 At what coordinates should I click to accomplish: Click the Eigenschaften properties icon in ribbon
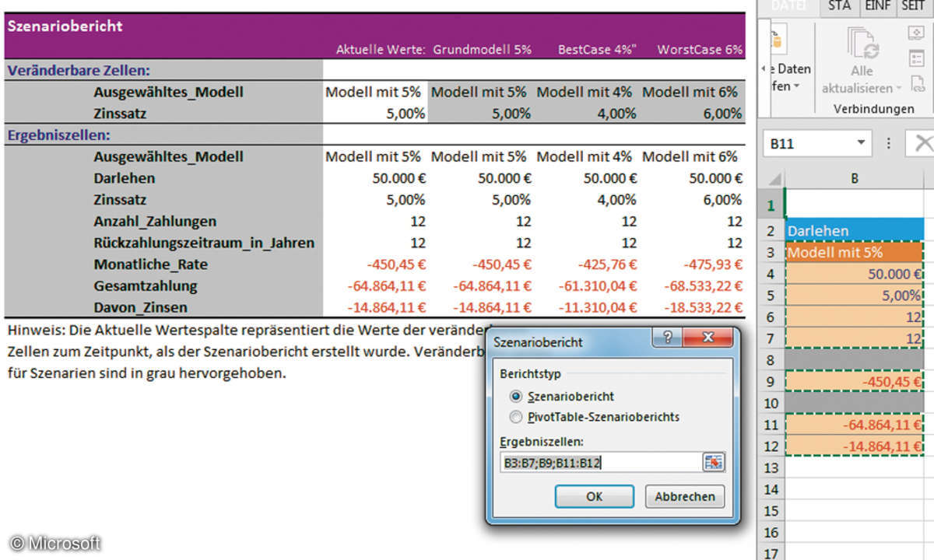(x=916, y=58)
